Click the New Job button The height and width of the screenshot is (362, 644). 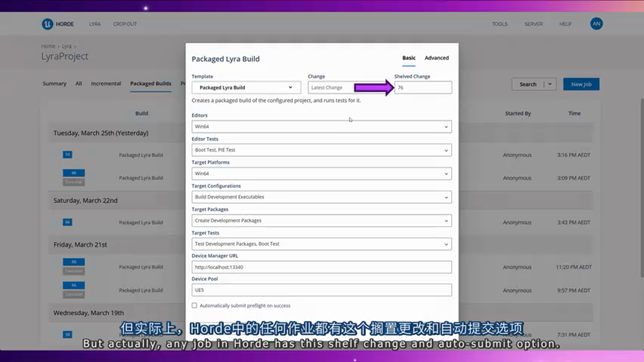581,84
